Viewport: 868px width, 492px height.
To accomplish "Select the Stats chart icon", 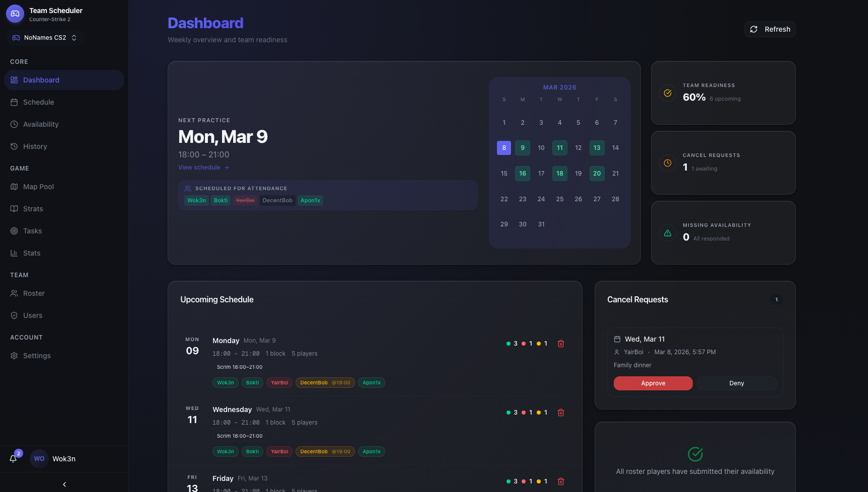I will [x=15, y=253].
